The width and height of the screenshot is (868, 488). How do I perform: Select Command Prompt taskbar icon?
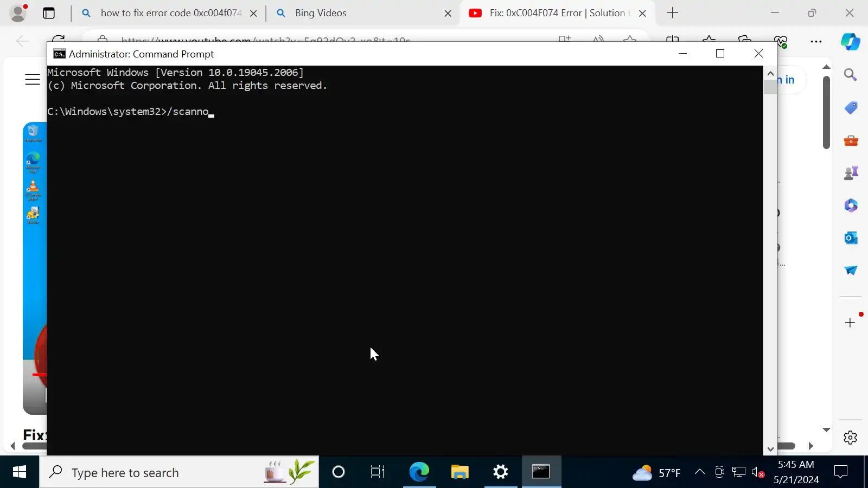(x=541, y=472)
